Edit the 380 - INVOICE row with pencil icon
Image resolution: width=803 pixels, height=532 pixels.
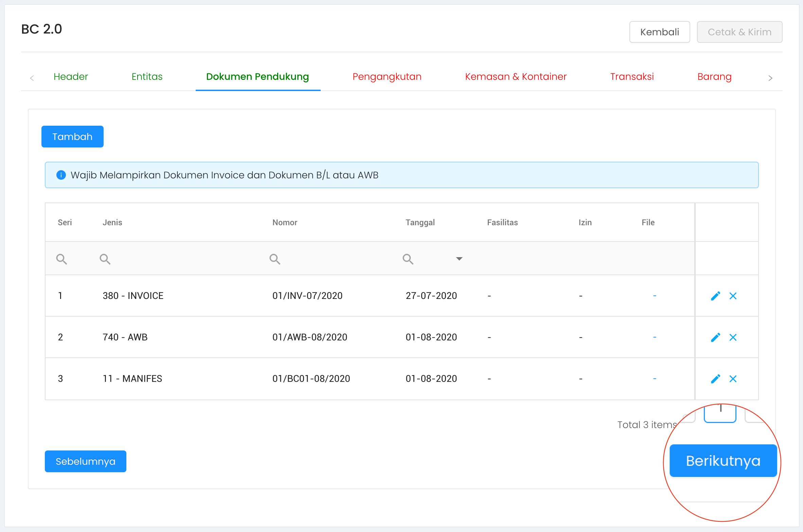(715, 296)
